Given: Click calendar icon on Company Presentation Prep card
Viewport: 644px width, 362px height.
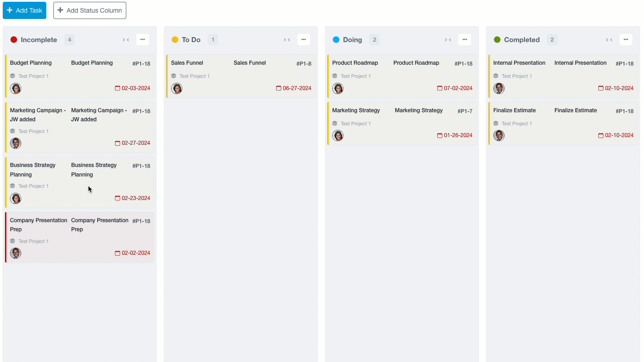Looking at the screenshot, I should coord(118,253).
